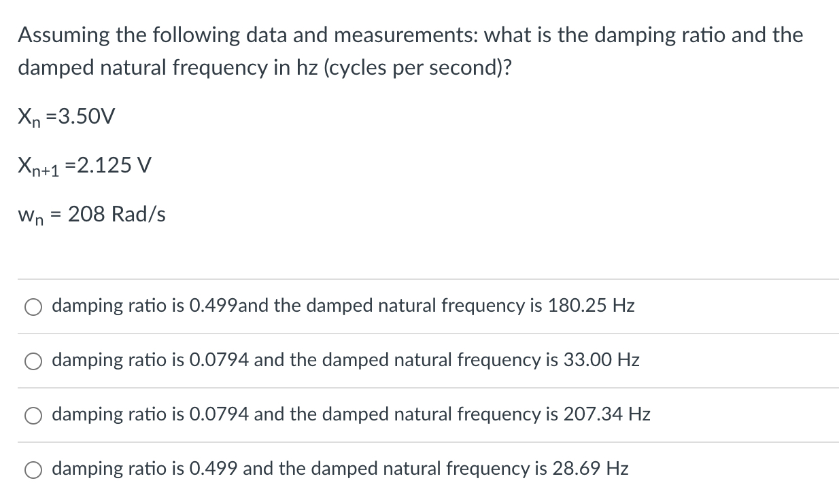
Task: Click the Xn =3.50V value text
Action: 66,116
